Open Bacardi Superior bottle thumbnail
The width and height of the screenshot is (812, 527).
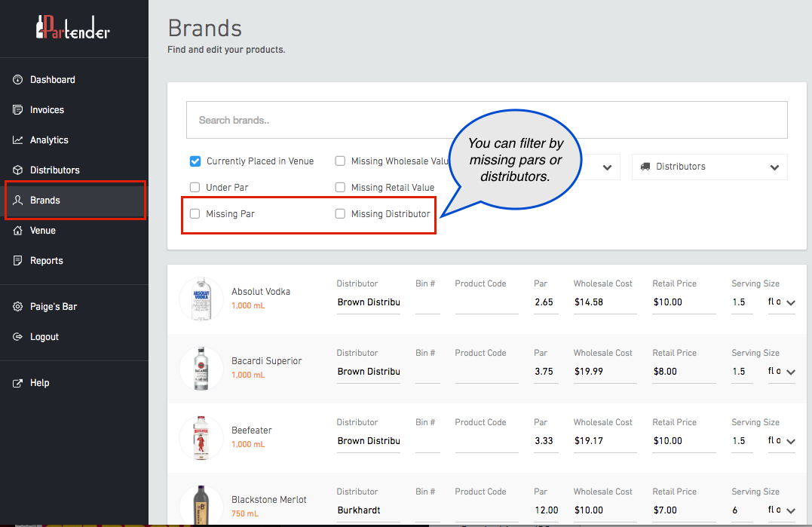click(201, 369)
